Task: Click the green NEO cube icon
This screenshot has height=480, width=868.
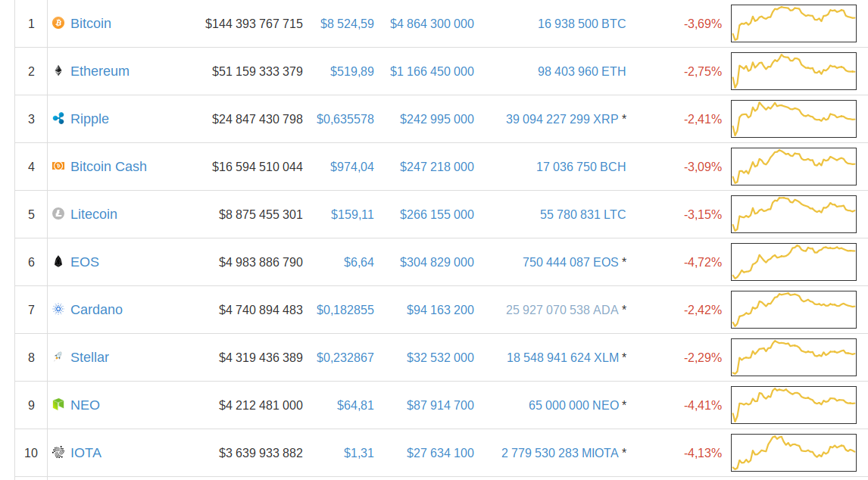Action: coord(58,404)
